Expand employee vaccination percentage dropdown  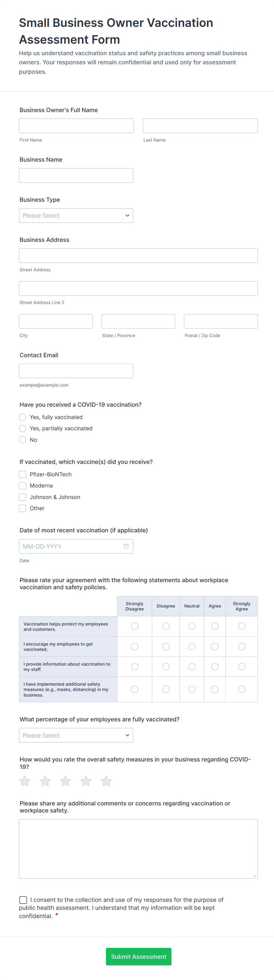point(76,735)
